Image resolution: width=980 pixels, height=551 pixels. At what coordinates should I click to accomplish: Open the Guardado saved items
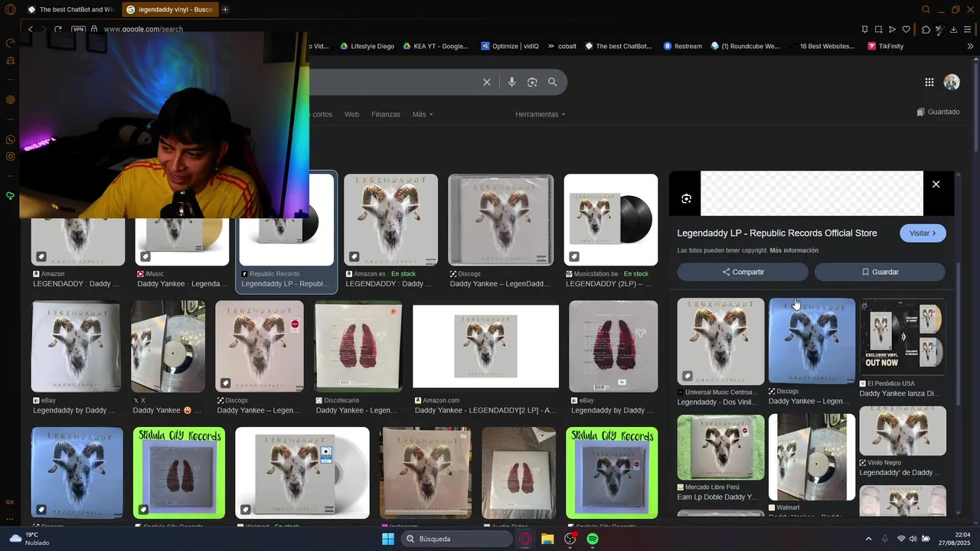(938, 112)
